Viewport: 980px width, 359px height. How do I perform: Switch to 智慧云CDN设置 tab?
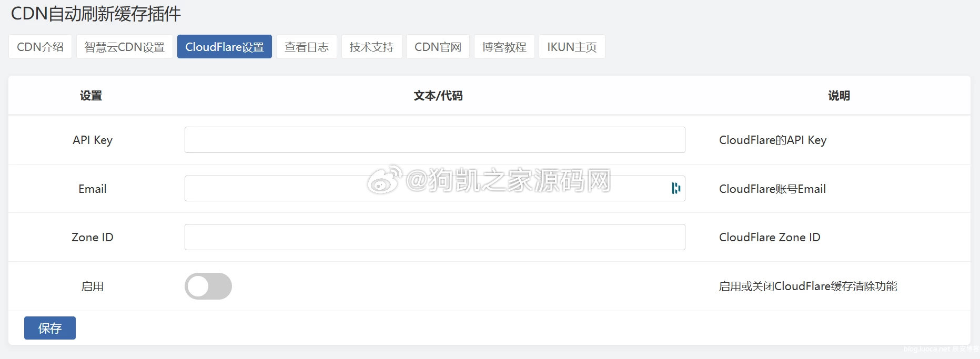click(x=125, y=47)
